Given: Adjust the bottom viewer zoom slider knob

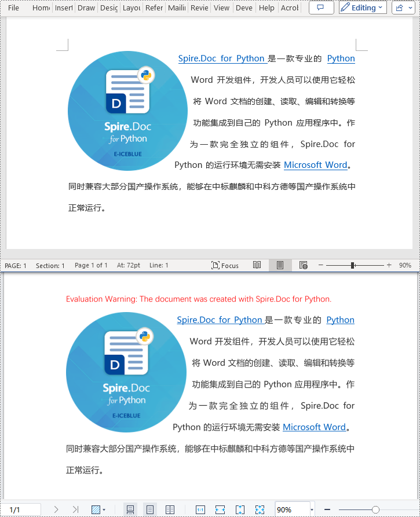Looking at the screenshot, I should click(375, 509).
